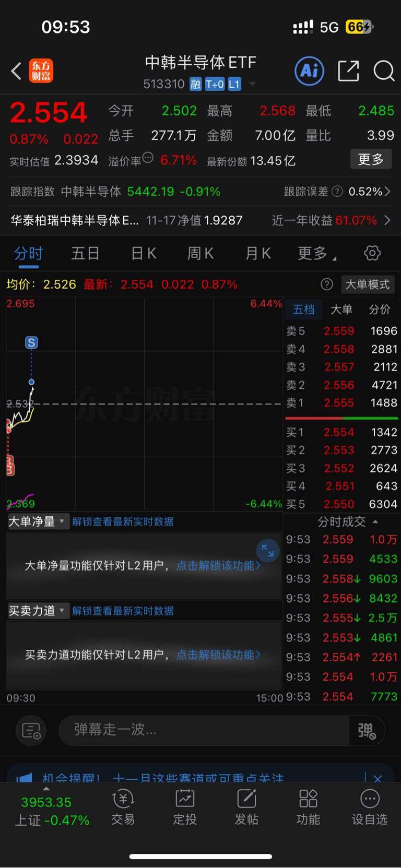
Task: Click the 更多 button in quote panel
Action: pos(371,159)
